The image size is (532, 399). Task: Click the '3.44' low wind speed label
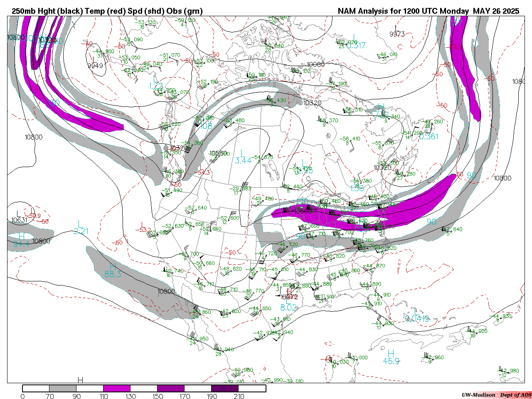click(243, 161)
